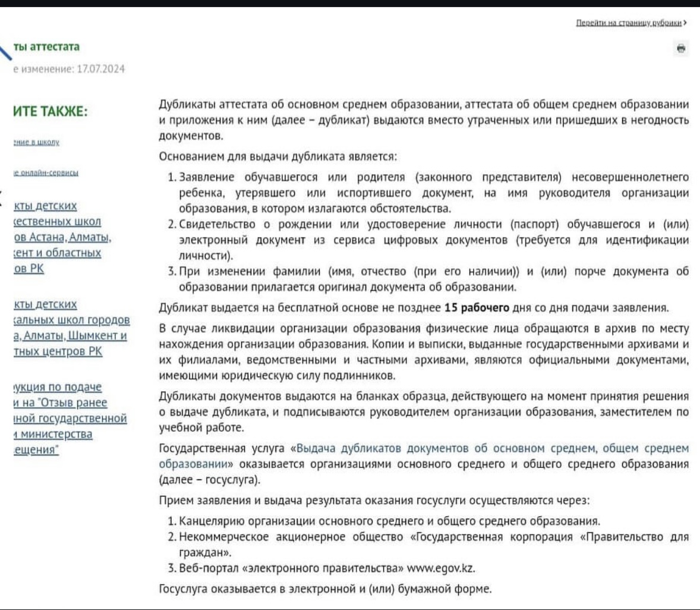Click the printer icon to print page
This screenshot has height=610, width=700.
681,49
